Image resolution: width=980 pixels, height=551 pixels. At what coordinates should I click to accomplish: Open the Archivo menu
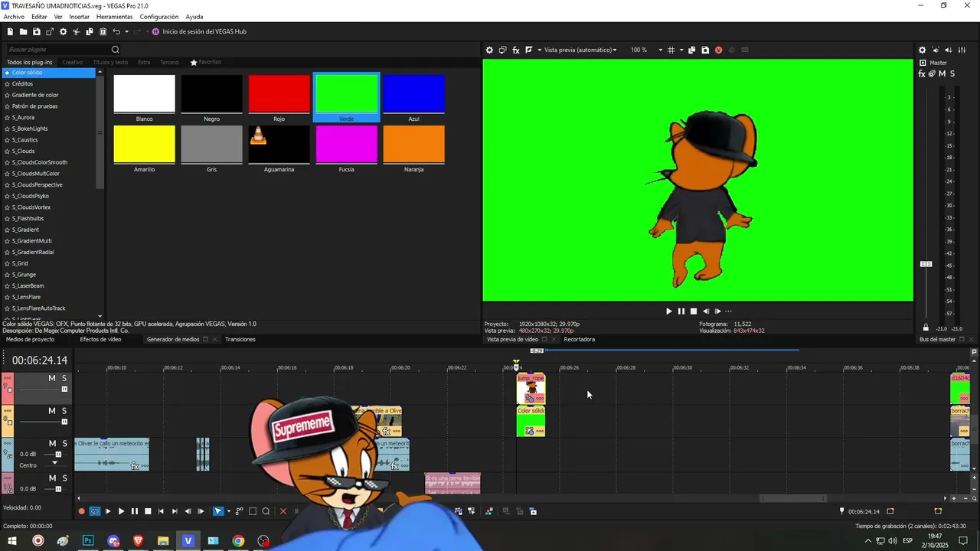[14, 17]
